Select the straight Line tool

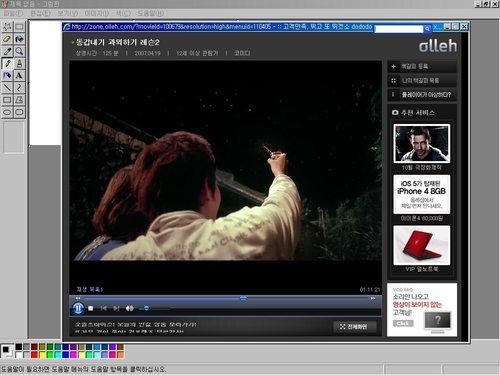point(7,88)
